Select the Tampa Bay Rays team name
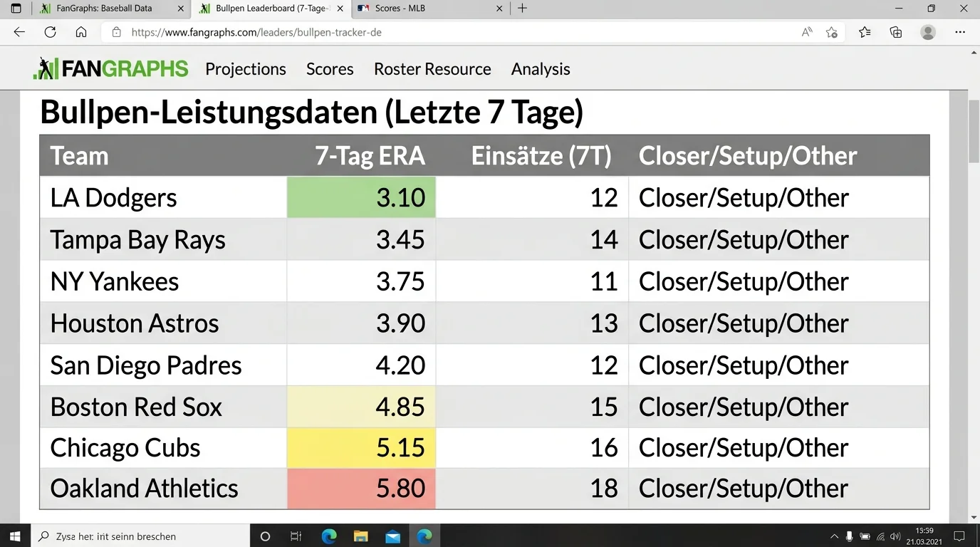The image size is (980, 547). click(137, 239)
